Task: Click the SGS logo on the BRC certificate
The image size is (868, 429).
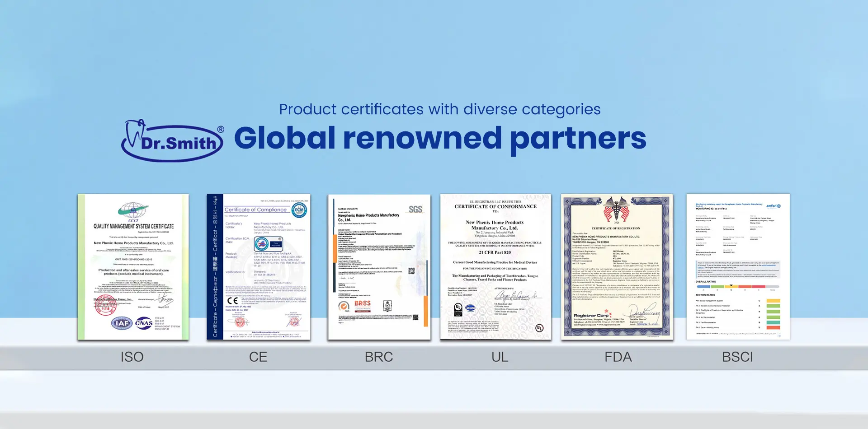Action: [x=415, y=209]
